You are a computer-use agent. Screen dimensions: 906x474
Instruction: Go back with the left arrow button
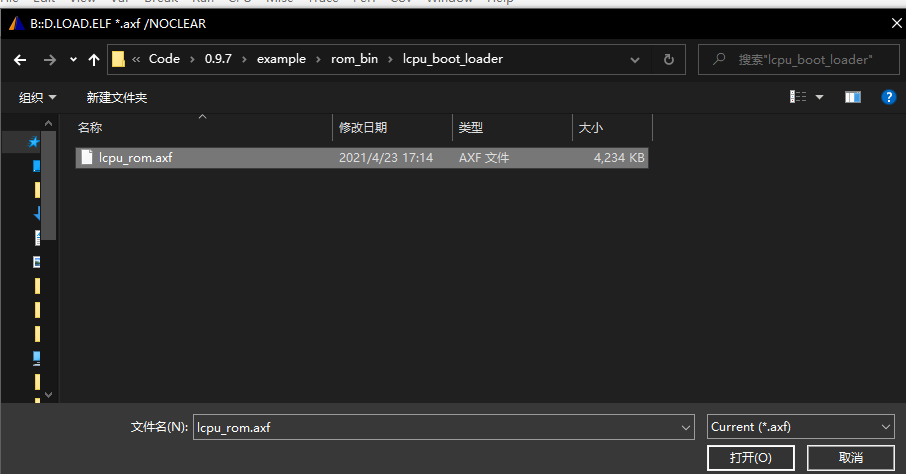pyautogui.click(x=20, y=59)
